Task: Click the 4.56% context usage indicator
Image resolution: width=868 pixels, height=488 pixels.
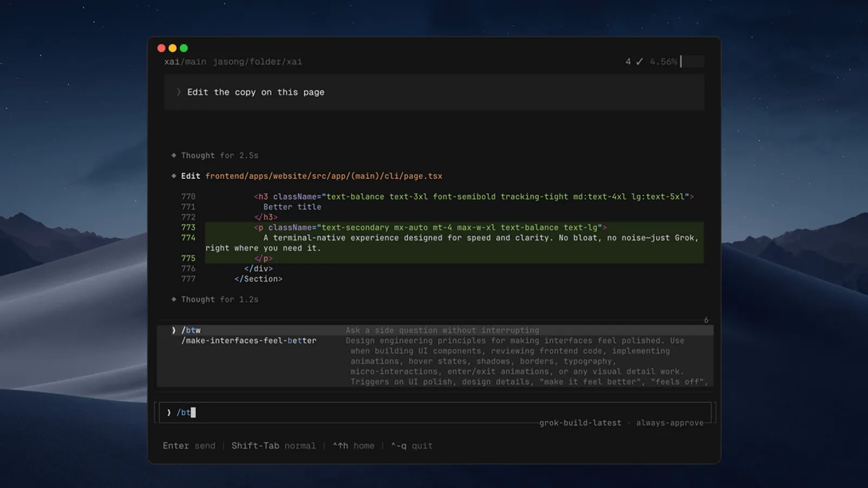Action: pos(663,62)
